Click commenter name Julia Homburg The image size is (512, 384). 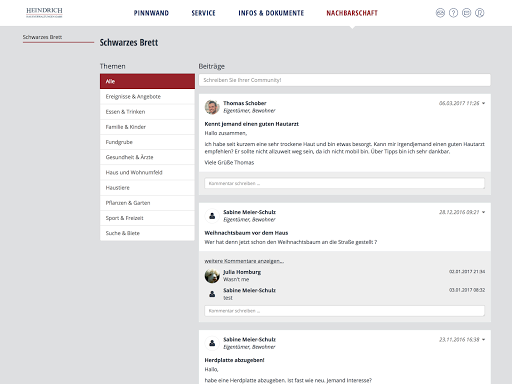pyautogui.click(x=242, y=272)
